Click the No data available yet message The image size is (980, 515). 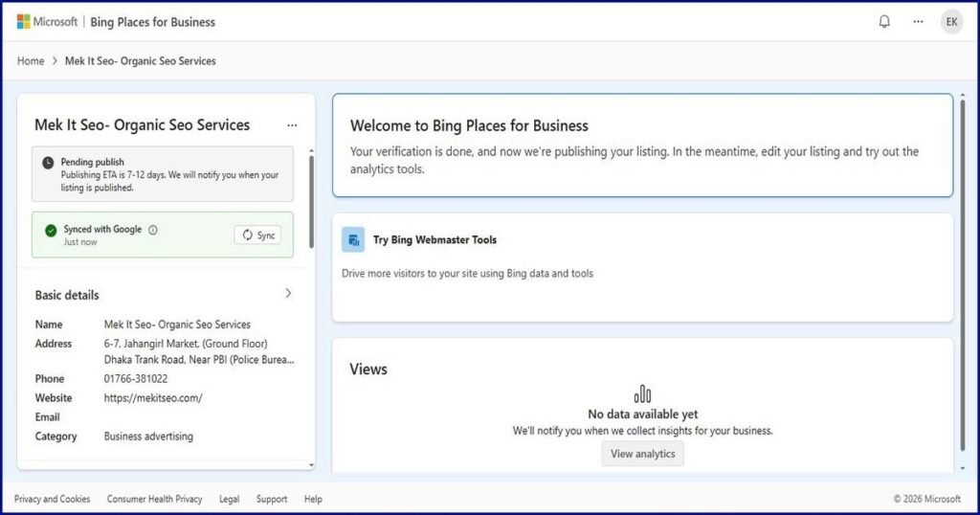coord(642,414)
